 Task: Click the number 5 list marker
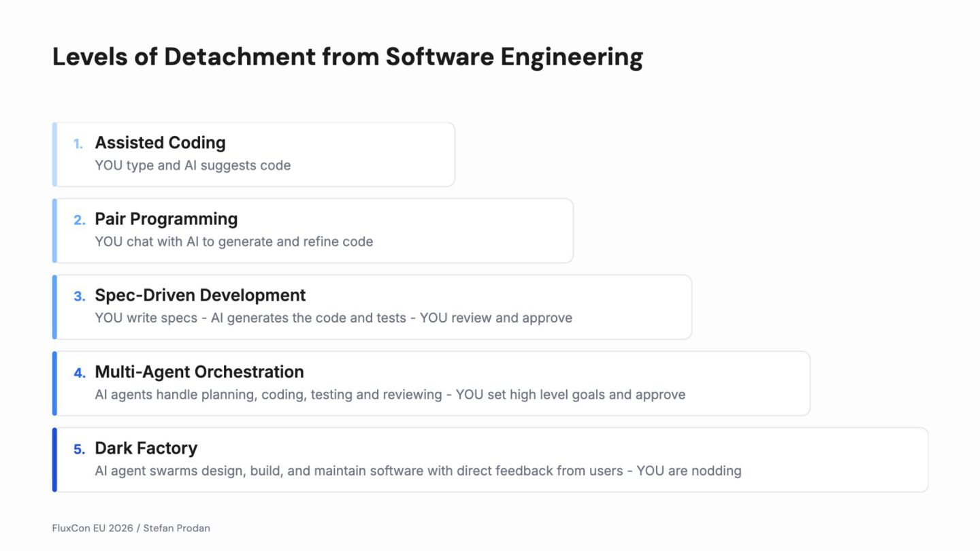pyautogui.click(x=79, y=450)
